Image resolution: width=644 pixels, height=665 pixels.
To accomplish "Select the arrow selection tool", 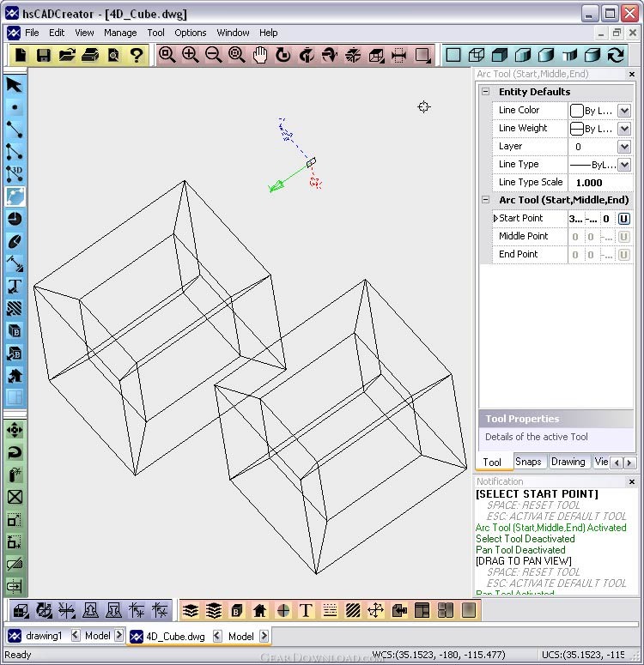I will pos(15,85).
